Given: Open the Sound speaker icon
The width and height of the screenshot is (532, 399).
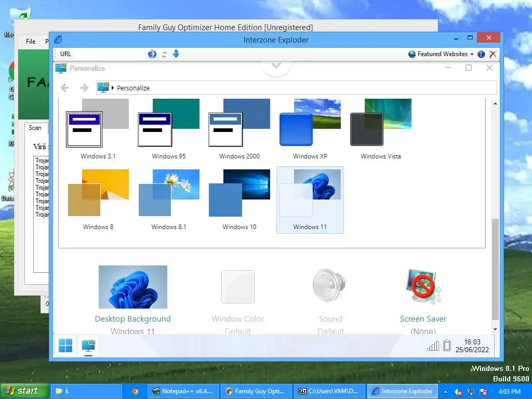Looking at the screenshot, I should click(x=329, y=286).
